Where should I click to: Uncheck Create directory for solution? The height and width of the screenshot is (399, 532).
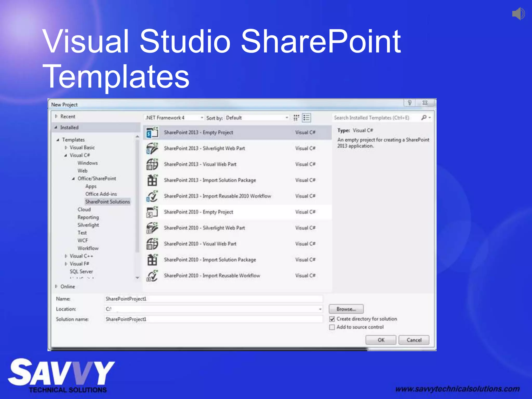[332, 319]
